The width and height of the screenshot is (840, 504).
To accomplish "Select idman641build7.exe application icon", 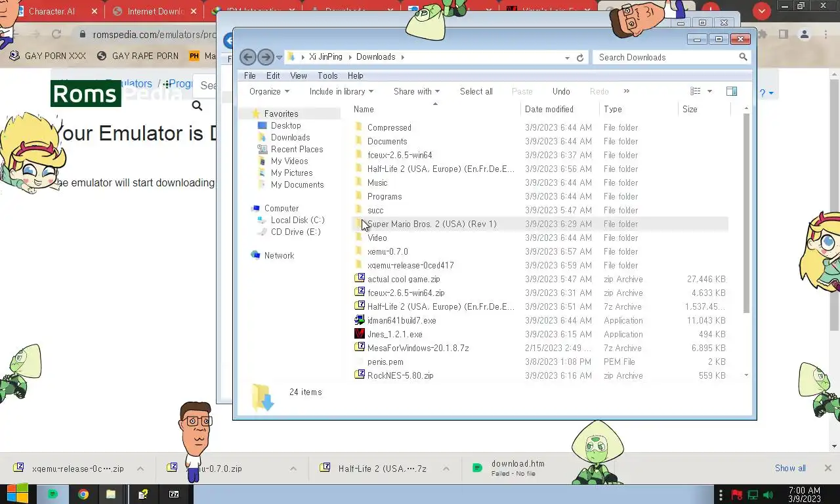I will [x=359, y=320].
